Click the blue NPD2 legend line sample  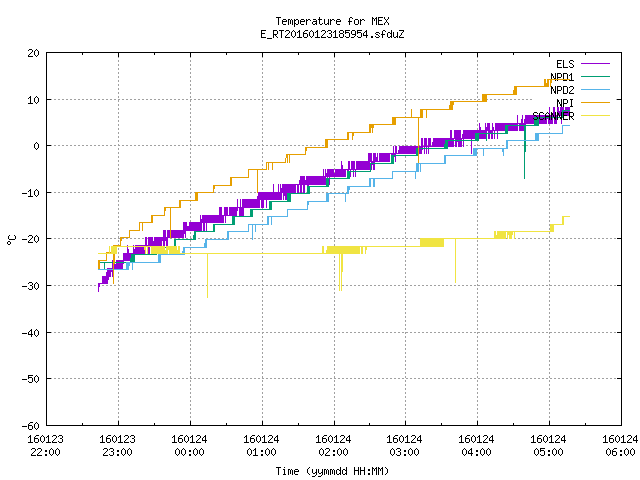tap(595, 89)
